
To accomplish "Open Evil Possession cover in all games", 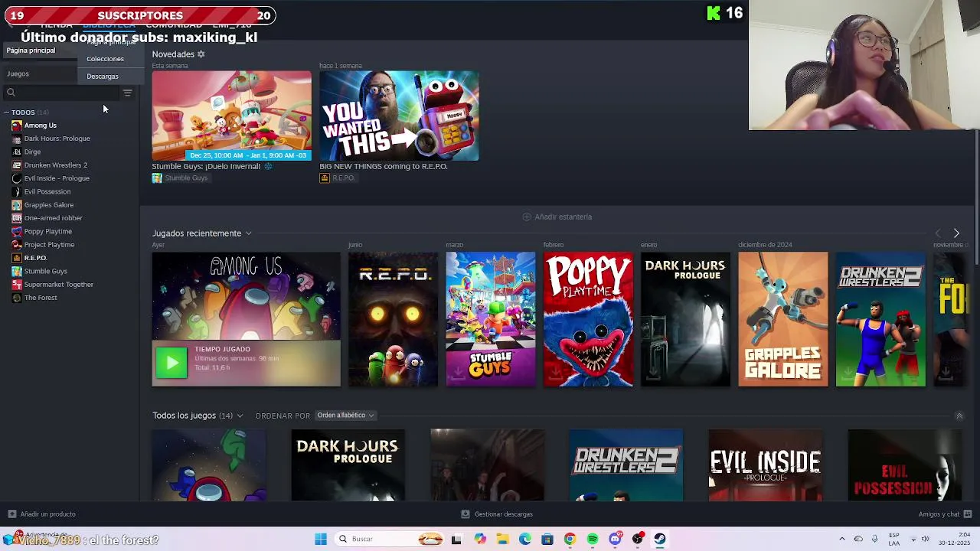I will tap(905, 465).
